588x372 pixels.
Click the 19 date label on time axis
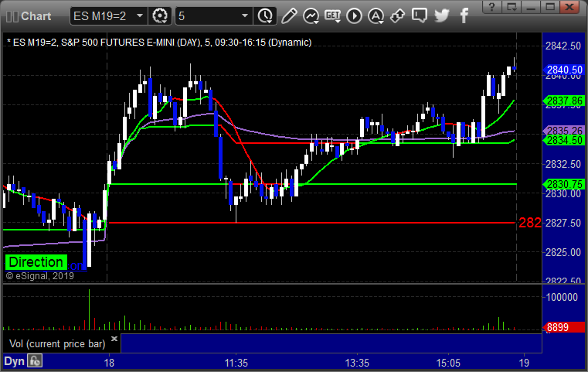tap(524, 363)
